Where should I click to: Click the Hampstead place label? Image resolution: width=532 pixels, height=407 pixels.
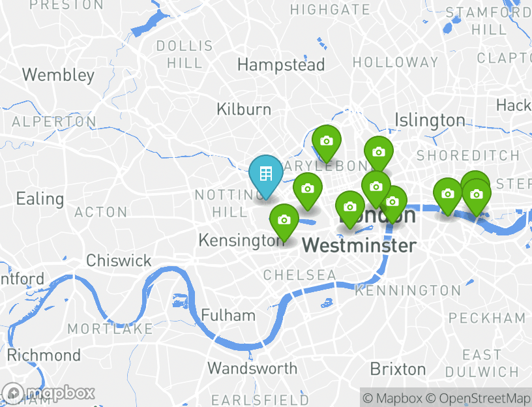pos(281,65)
